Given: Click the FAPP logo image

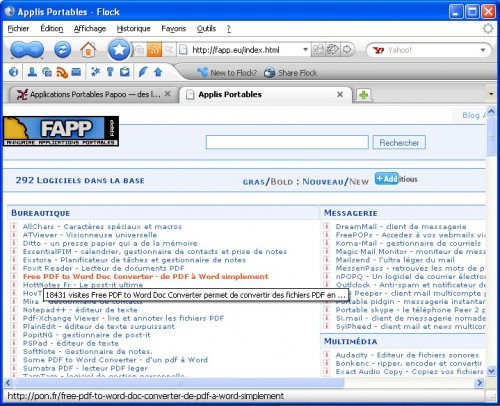Looking at the screenshot, I should [x=61, y=131].
